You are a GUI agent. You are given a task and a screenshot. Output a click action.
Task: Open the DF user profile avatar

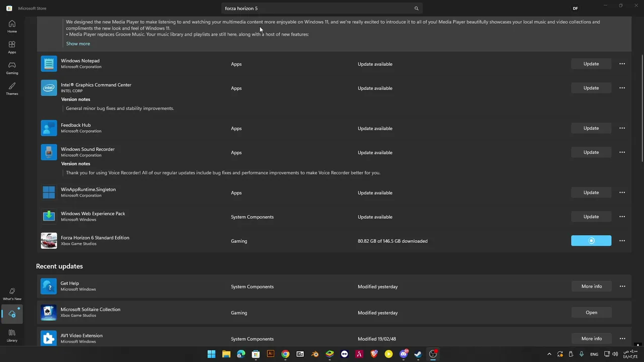pyautogui.click(x=575, y=9)
